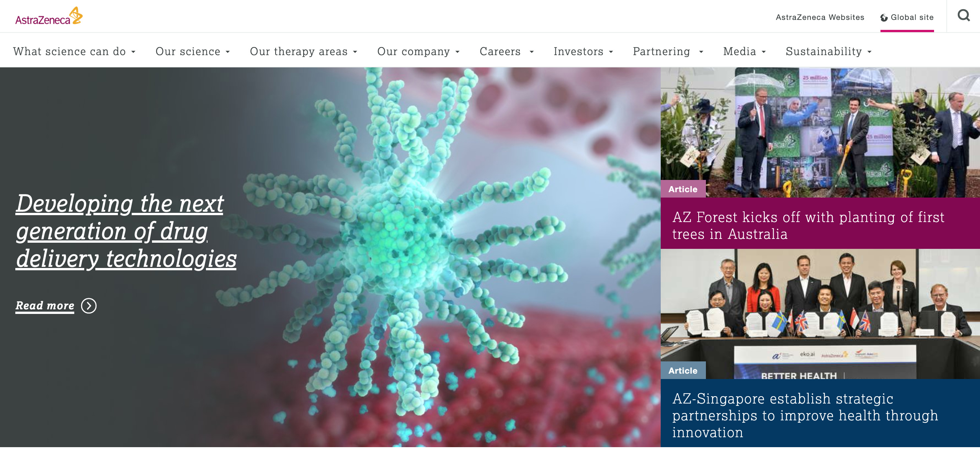Open the AstraZeneca Websites link

[x=820, y=17]
